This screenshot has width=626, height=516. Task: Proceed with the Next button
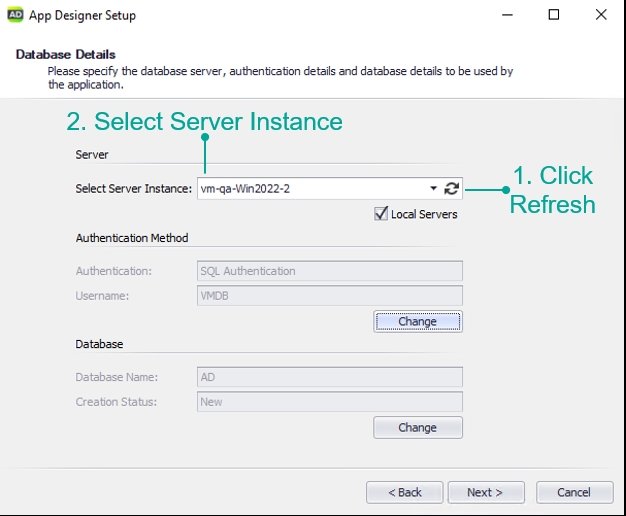click(x=486, y=492)
